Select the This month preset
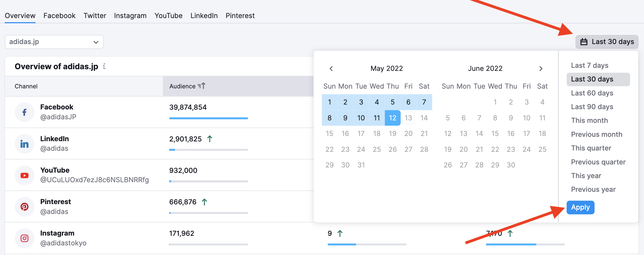 (x=590, y=120)
